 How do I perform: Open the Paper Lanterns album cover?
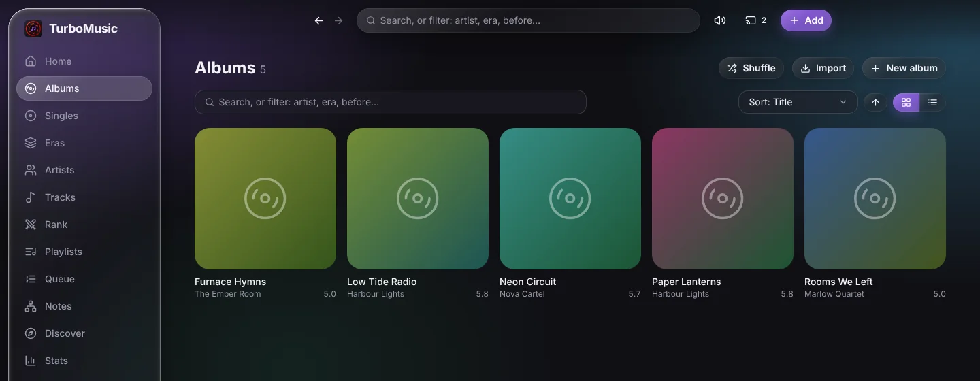point(723,199)
